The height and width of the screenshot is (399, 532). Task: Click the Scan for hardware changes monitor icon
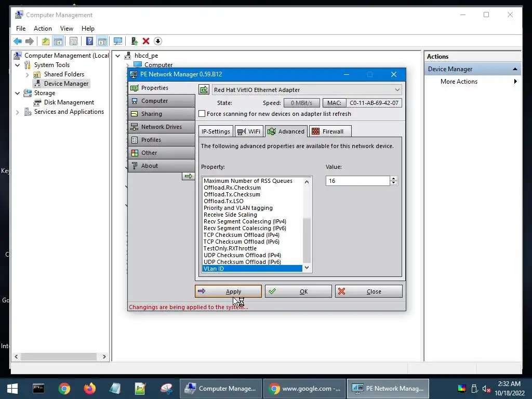[x=118, y=42]
